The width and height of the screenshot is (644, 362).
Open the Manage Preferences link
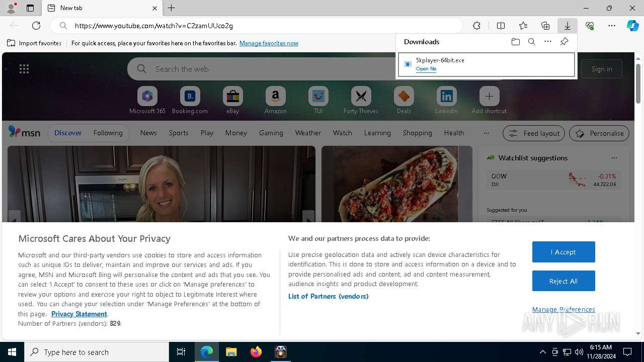tap(563, 309)
